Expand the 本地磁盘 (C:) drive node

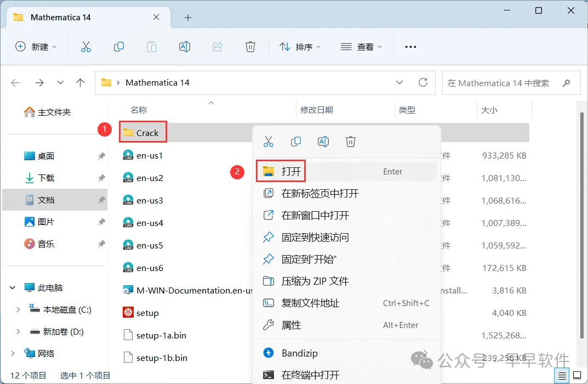(x=18, y=310)
